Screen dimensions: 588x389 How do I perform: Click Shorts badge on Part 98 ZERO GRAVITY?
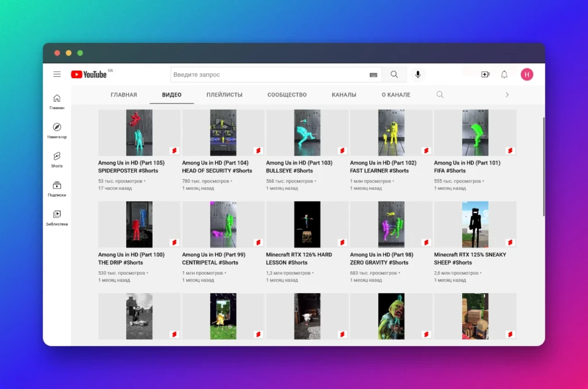tap(427, 242)
